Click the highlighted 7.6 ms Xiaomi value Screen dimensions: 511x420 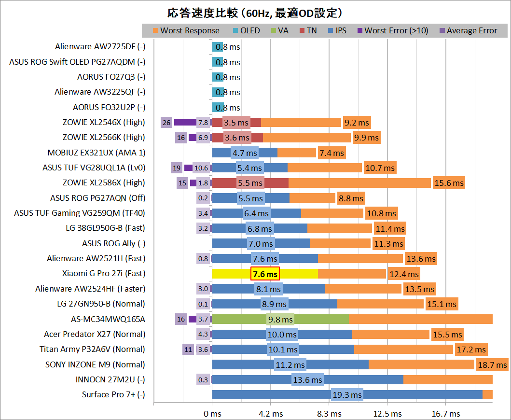(265, 274)
